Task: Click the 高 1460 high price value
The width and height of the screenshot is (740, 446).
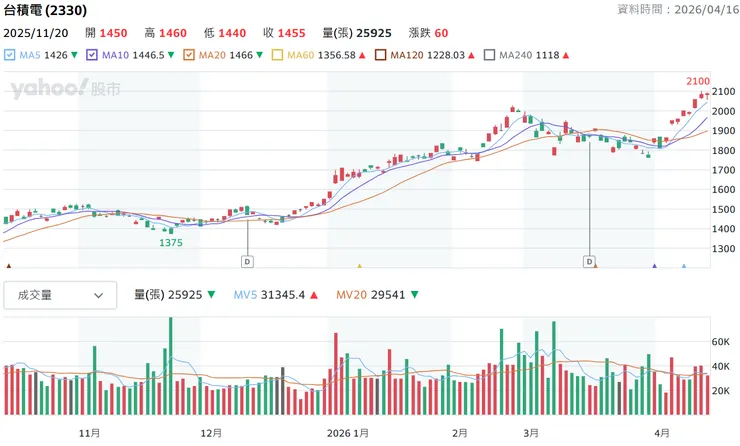Action: (166, 33)
